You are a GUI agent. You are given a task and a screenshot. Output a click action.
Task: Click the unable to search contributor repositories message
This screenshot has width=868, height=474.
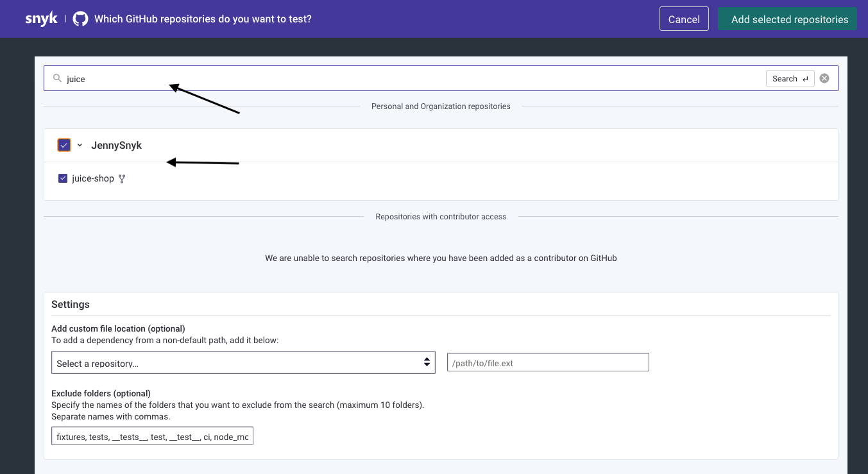pos(441,258)
